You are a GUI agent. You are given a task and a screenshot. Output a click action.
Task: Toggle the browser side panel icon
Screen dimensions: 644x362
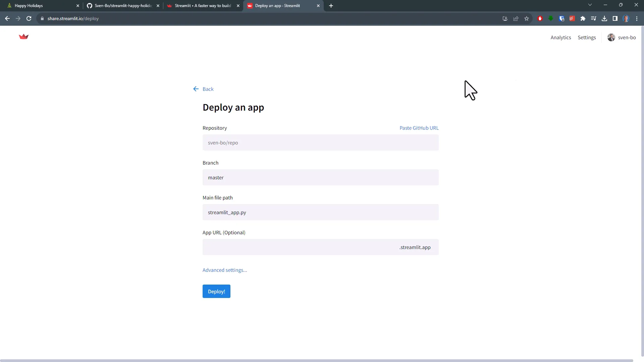point(615,18)
